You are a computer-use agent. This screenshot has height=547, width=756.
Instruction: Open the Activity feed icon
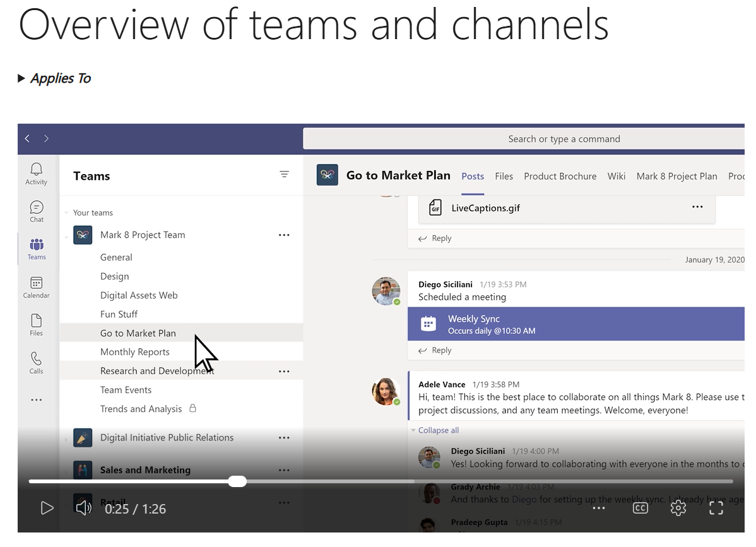[36, 168]
